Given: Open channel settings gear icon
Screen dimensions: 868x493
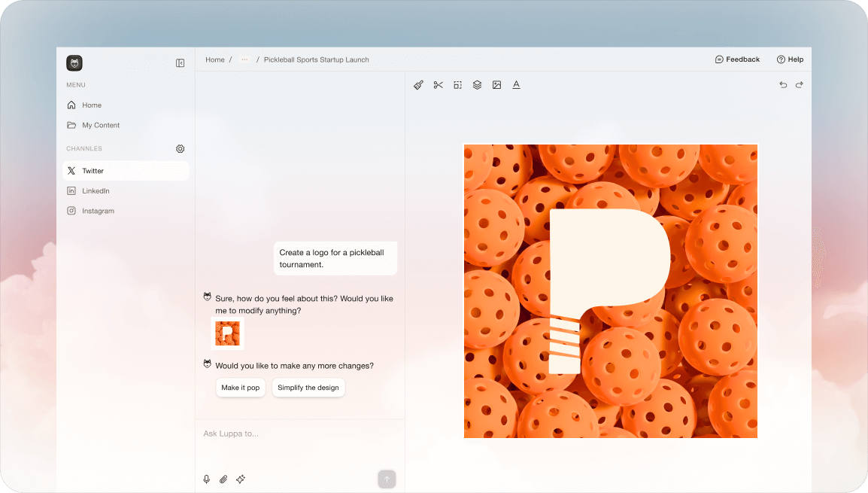Looking at the screenshot, I should pyautogui.click(x=181, y=149).
